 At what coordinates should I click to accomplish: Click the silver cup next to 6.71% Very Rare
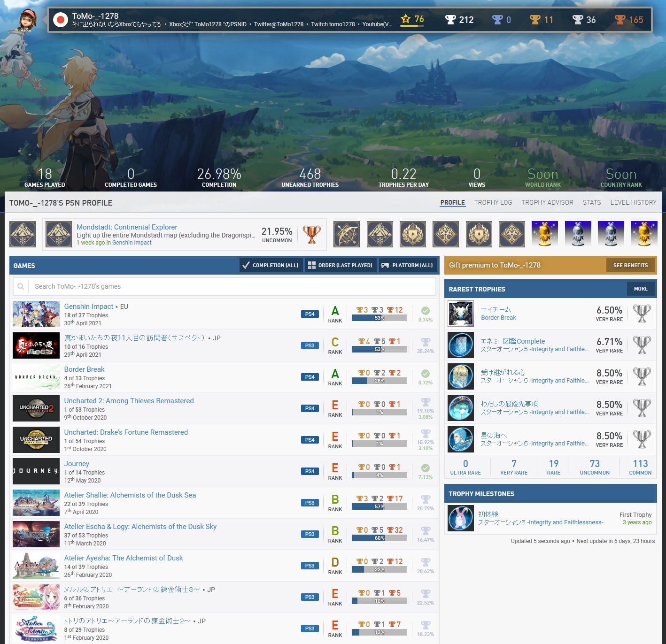(x=642, y=345)
